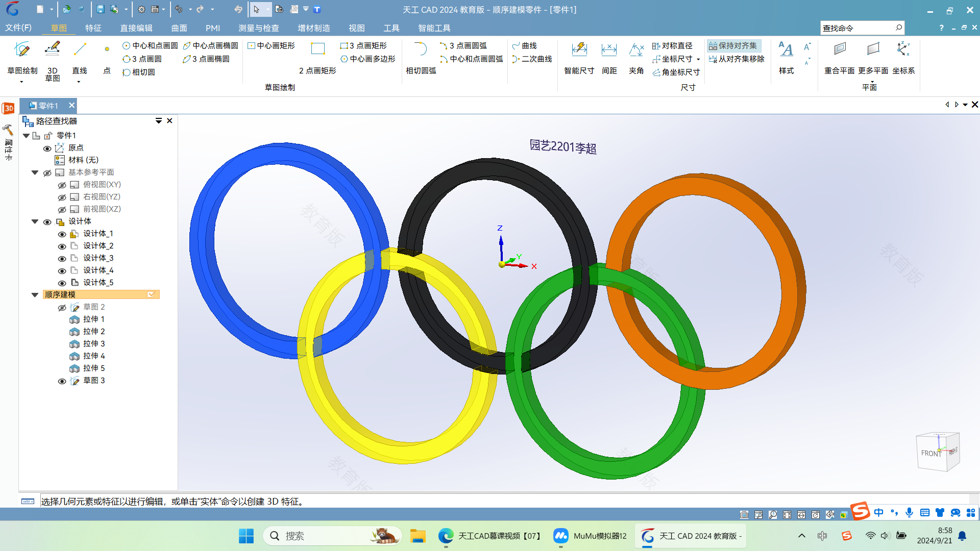The image size is (980, 551).
Task: Switch to the 特征 ribbon tab
Action: pos(93,28)
